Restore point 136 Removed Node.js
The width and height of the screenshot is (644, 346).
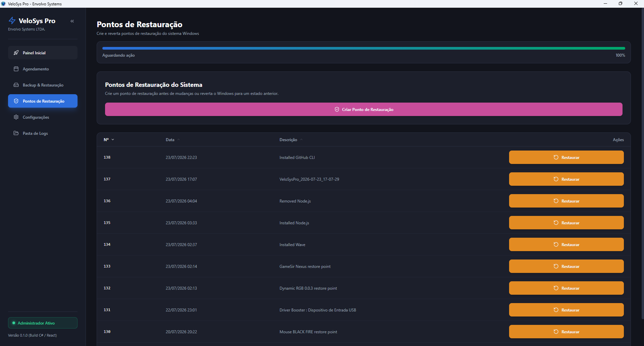(566, 201)
